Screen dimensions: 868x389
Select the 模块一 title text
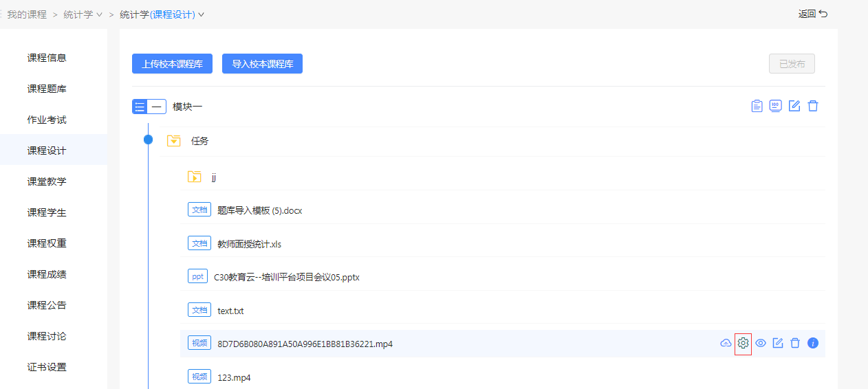187,107
